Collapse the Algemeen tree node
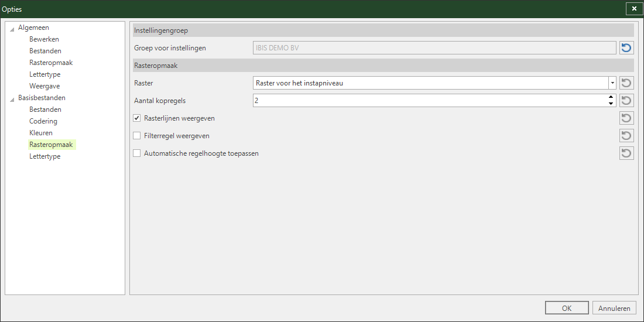 click(x=12, y=29)
